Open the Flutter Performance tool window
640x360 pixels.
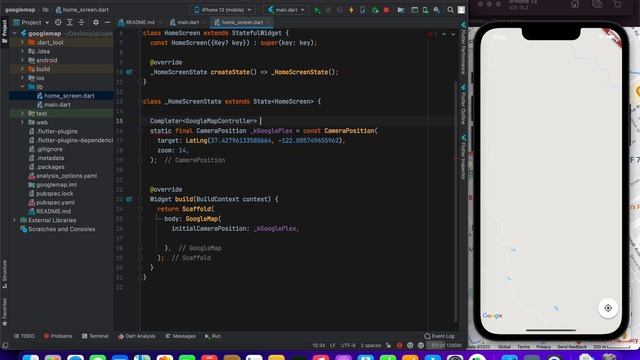[463, 48]
